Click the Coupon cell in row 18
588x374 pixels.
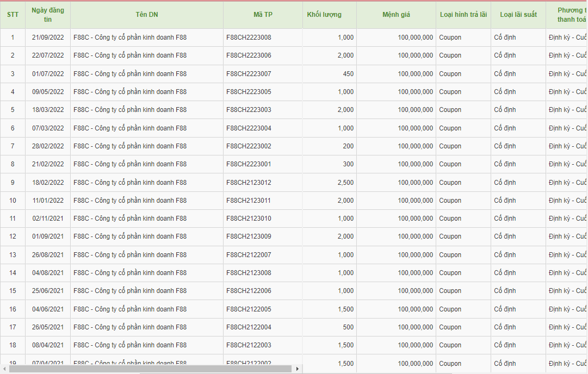450,345
